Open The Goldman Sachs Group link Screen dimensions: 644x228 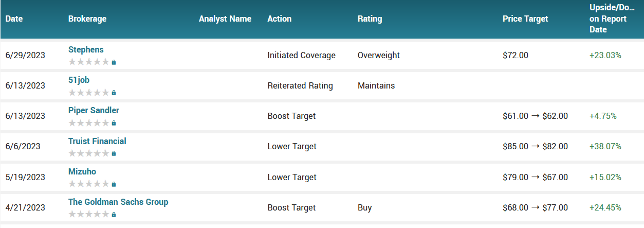click(118, 202)
